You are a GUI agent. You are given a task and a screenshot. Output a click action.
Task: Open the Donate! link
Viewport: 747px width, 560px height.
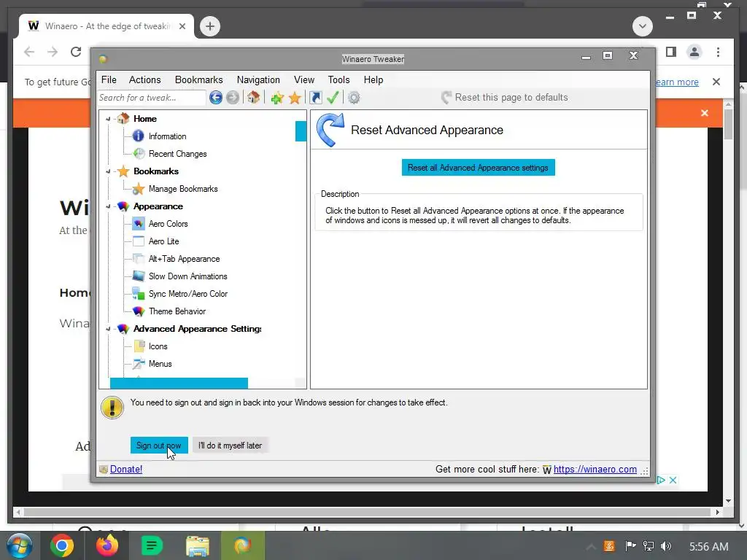[x=126, y=469]
